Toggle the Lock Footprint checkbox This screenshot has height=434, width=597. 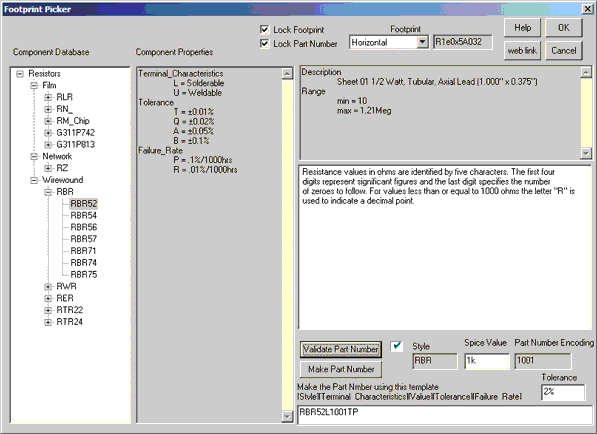pos(264,30)
